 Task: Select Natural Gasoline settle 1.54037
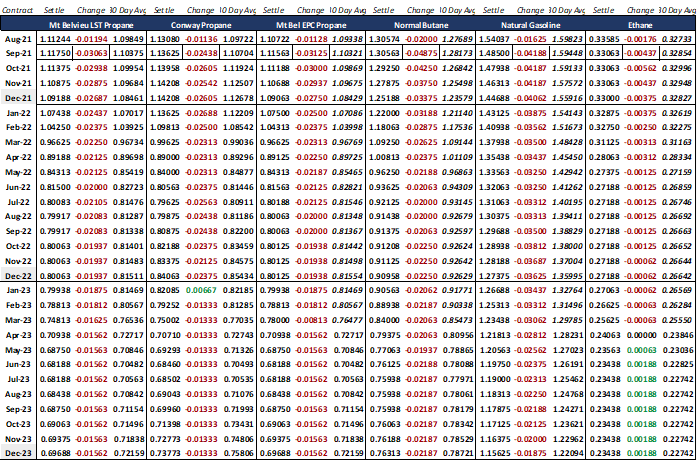pos(494,39)
